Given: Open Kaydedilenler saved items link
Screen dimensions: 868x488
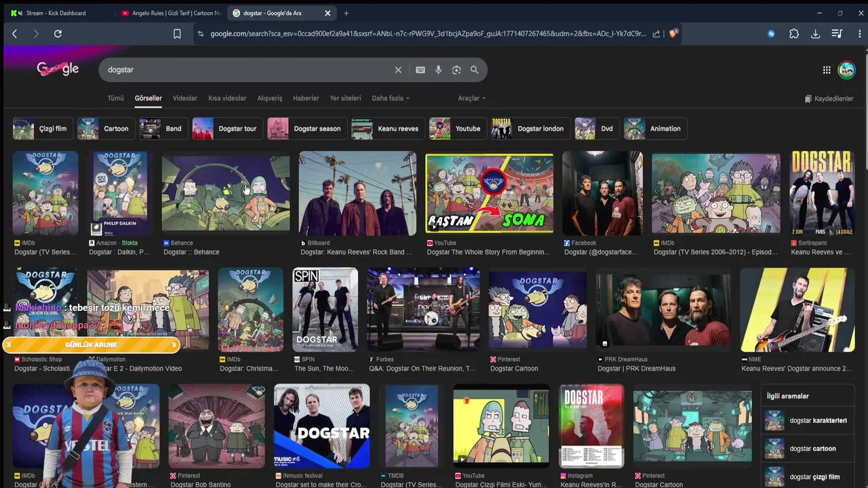Looking at the screenshot, I should click(x=829, y=99).
